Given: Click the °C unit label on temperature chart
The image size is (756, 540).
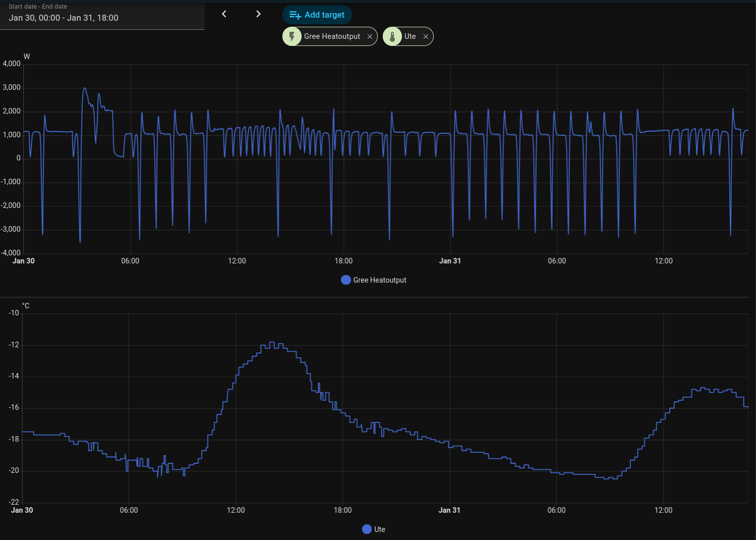Looking at the screenshot, I should (26, 306).
